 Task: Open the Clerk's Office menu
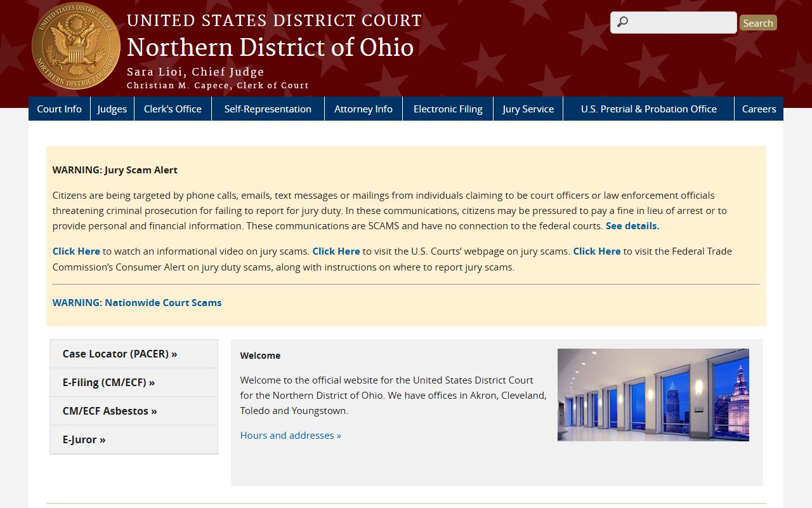pos(173,109)
